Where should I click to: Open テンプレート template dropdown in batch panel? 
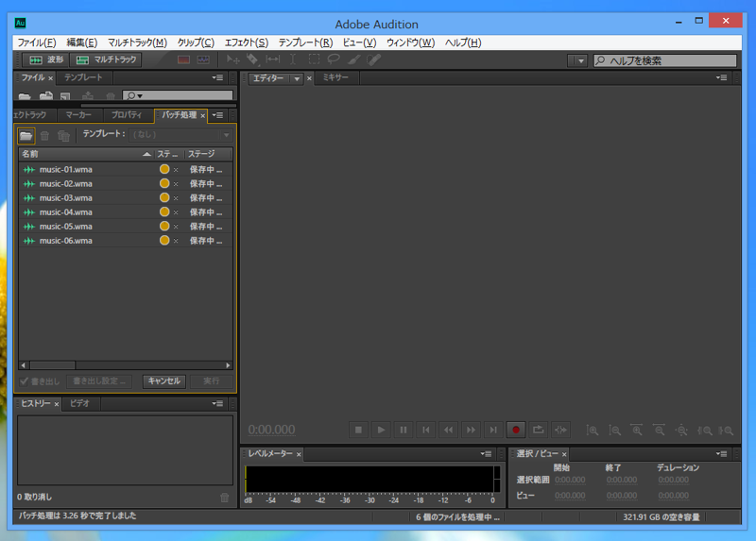tap(180, 135)
